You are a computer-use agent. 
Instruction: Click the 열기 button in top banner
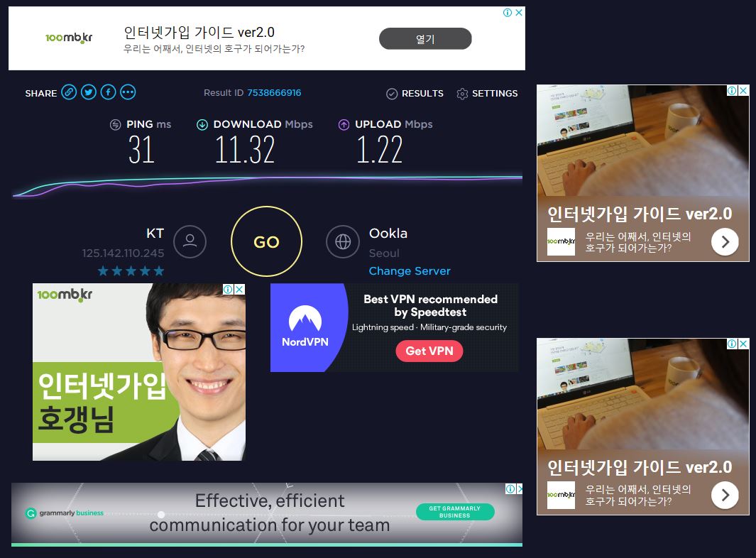pyautogui.click(x=425, y=39)
